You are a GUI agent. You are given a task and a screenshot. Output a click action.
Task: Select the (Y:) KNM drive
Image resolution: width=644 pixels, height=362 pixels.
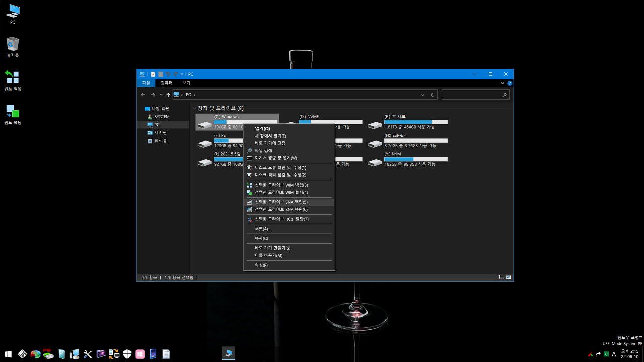[x=408, y=160]
